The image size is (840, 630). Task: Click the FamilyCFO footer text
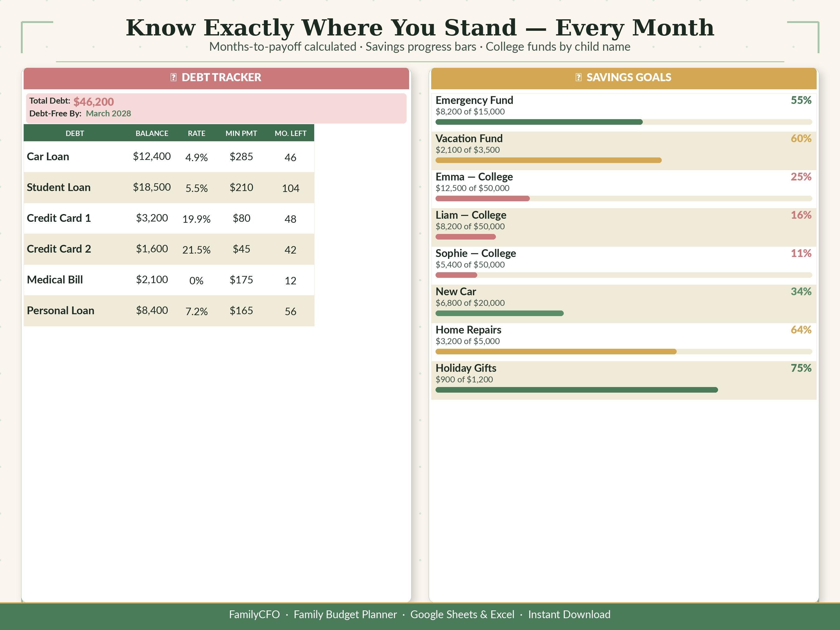pos(254,614)
